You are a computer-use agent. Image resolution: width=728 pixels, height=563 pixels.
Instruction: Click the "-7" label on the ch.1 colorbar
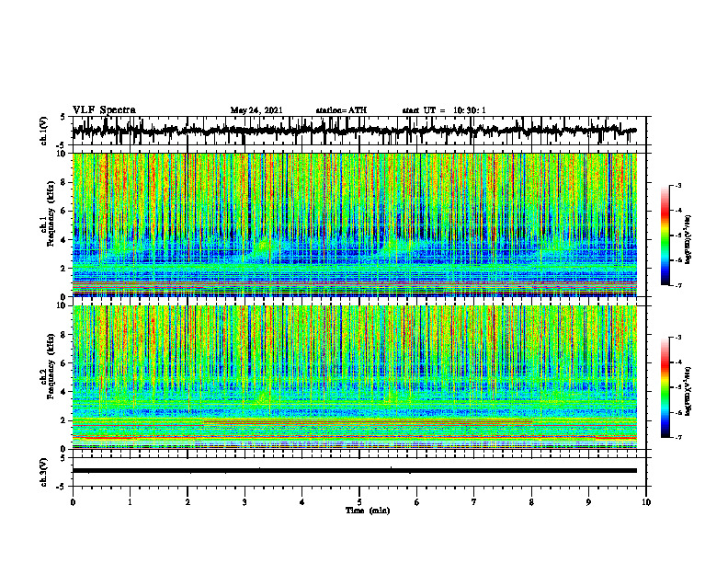tap(677, 286)
